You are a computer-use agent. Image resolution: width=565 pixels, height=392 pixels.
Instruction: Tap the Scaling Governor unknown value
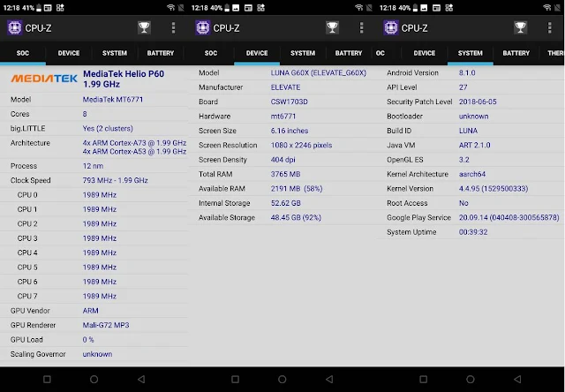point(97,354)
